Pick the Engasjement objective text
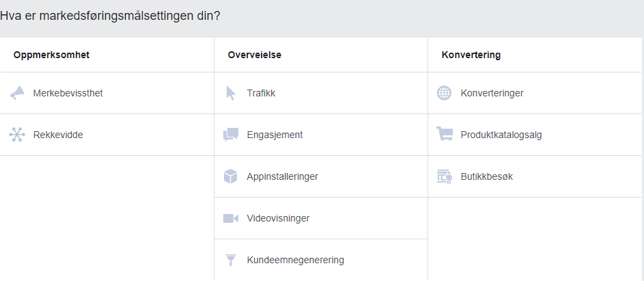Viewport: 644px width, 281px height. pyautogui.click(x=275, y=135)
